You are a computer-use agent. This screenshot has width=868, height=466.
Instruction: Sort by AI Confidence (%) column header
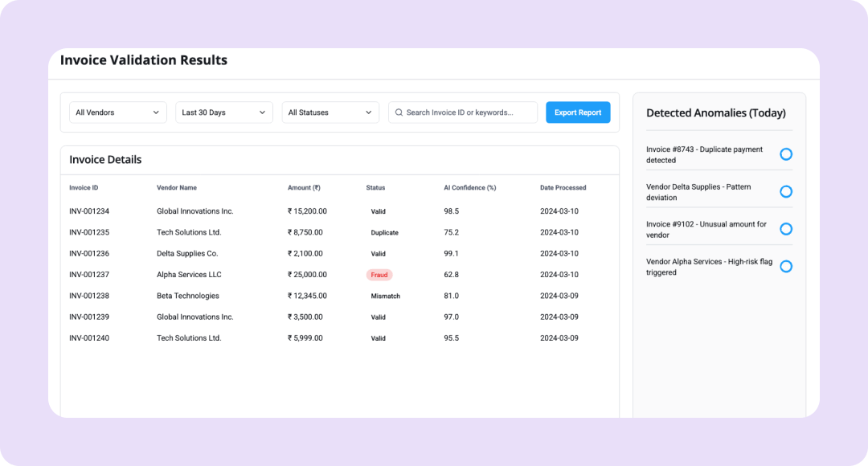click(x=469, y=188)
